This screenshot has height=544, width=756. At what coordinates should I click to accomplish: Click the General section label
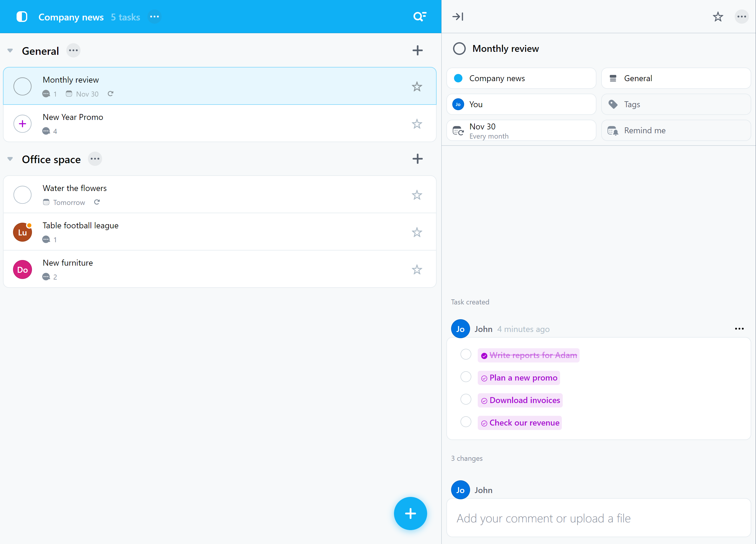pyautogui.click(x=41, y=51)
